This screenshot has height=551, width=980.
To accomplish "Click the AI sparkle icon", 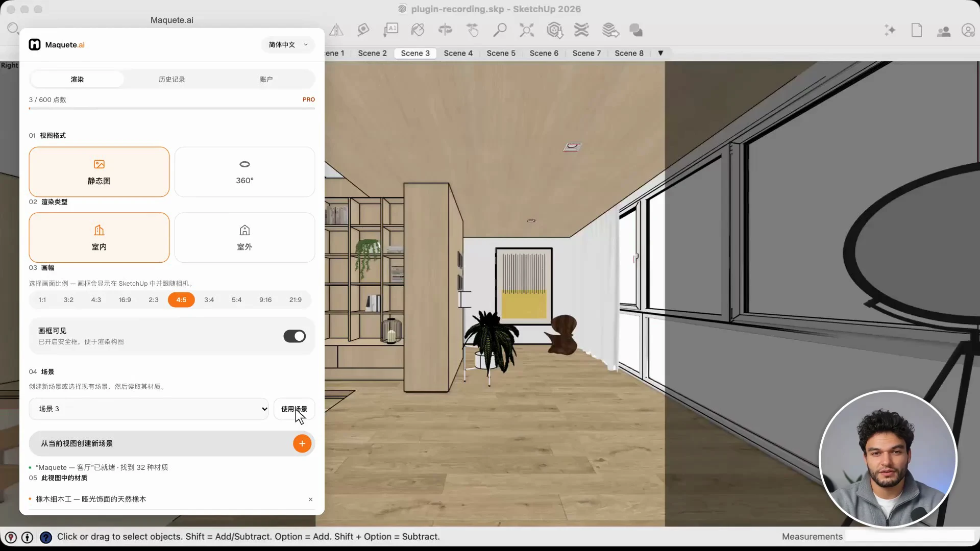I will 890,30.
